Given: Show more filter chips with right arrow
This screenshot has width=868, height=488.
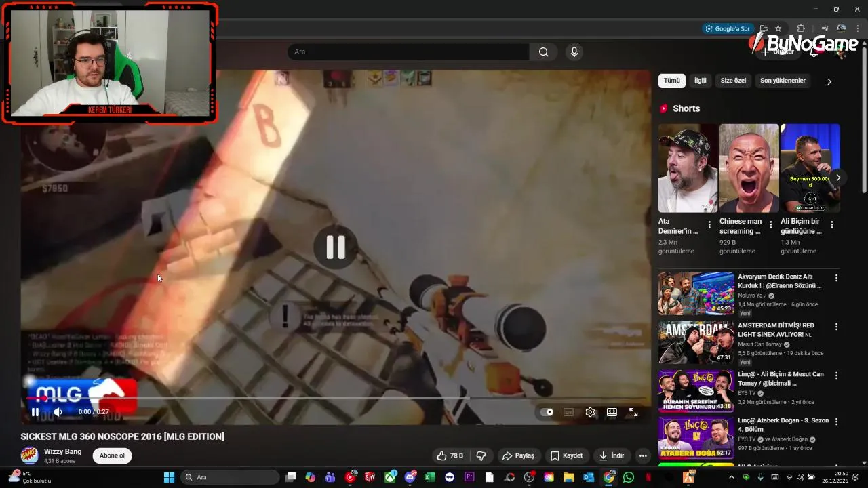Looking at the screenshot, I should click(x=829, y=81).
